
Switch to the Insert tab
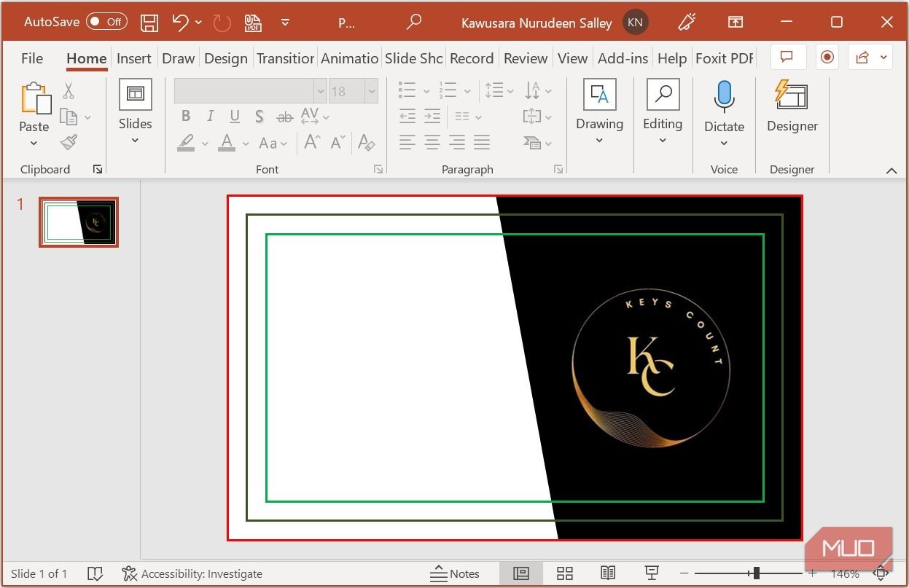coord(134,58)
